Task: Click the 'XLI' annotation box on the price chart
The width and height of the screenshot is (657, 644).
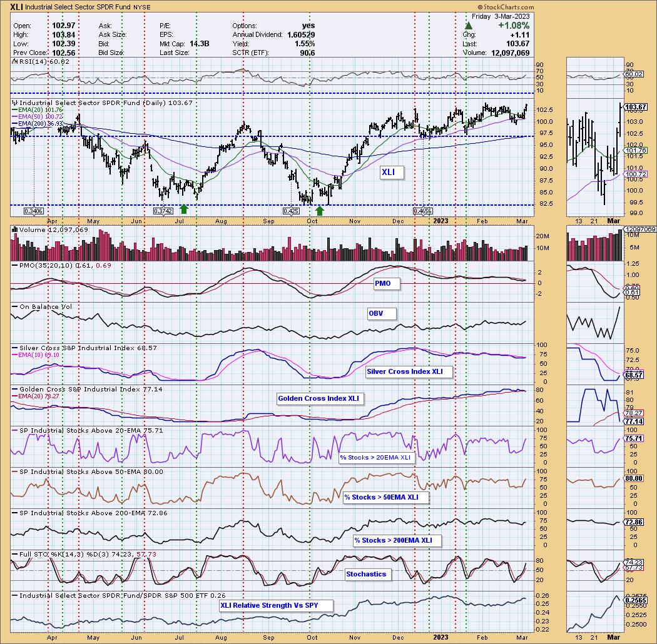Action: click(x=392, y=172)
